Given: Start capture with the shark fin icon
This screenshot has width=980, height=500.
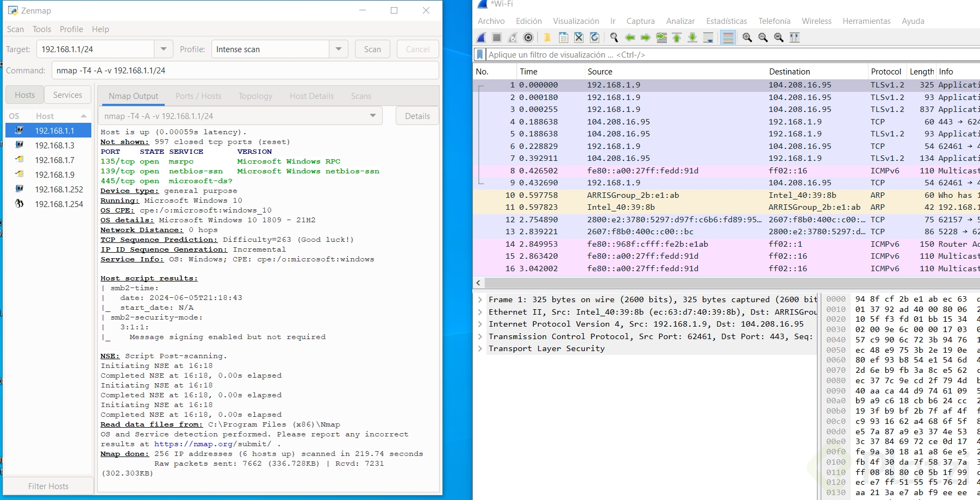Looking at the screenshot, I should click(482, 37).
